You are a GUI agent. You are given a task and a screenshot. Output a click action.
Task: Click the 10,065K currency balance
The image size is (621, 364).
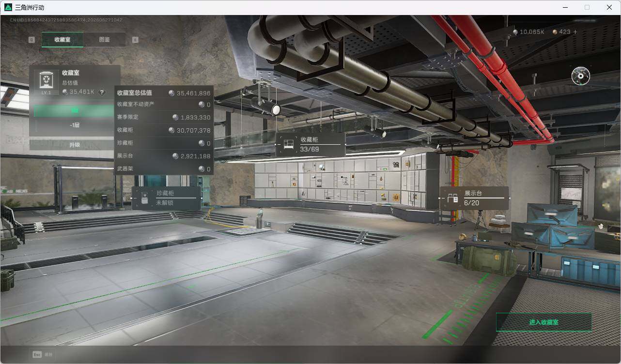pos(528,32)
